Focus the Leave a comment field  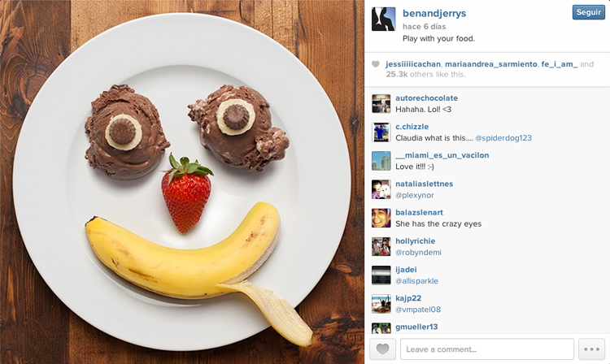(x=487, y=349)
